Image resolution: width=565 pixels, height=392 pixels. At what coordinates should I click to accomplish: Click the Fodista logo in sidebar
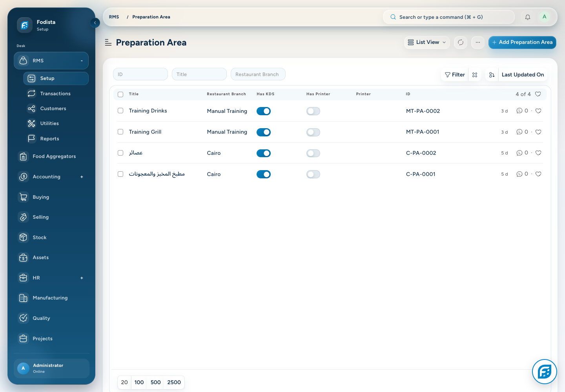click(x=24, y=25)
